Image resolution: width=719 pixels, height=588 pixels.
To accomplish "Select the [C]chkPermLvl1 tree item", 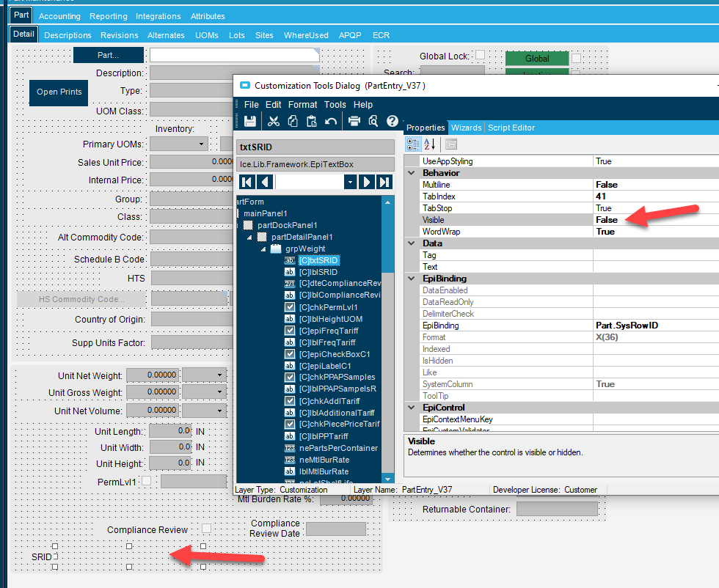I will click(329, 307).
